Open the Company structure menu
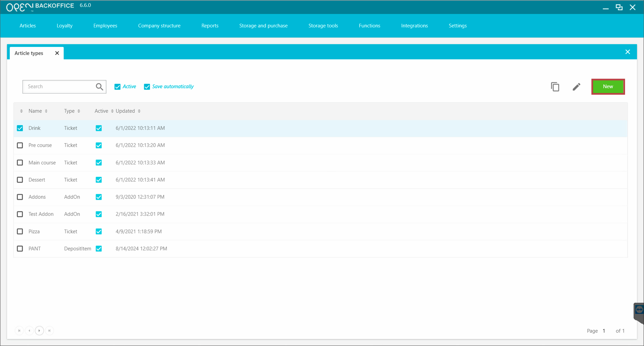 [x=159, y=26]
